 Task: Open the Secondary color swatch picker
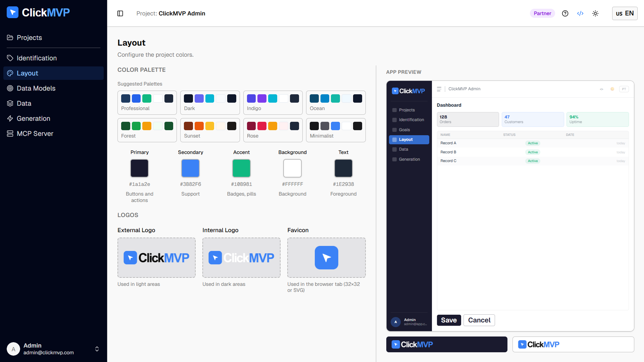(190, 168)
